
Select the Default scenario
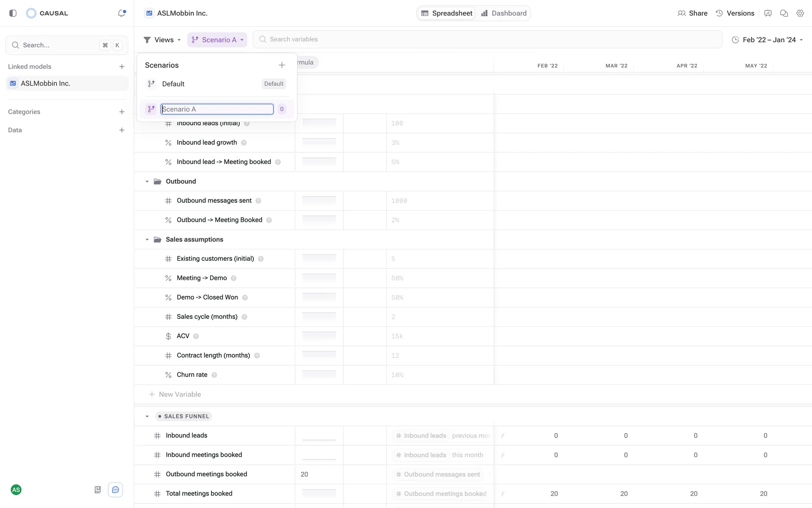click(x=173, y=84)
